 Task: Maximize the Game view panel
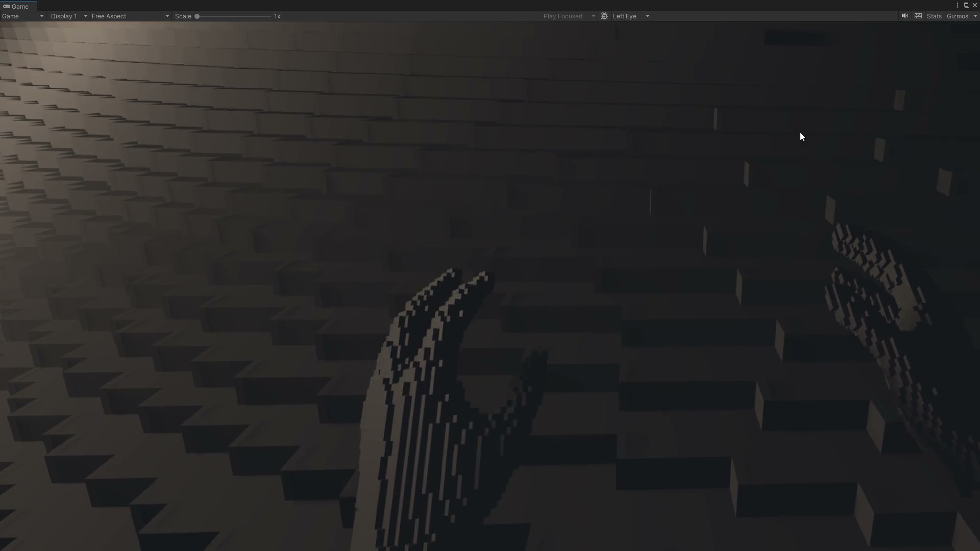click(x=967, y=5)
